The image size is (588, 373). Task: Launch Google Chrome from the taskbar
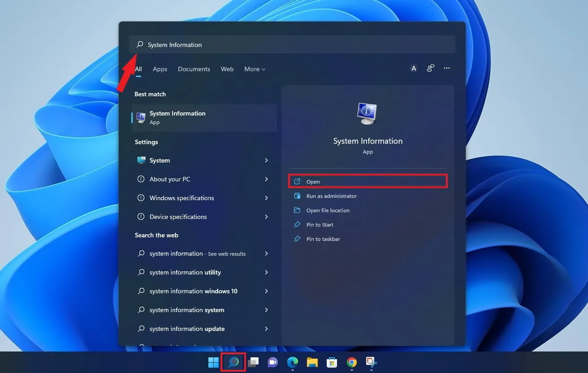pyautogui.click(x=352, y=362)
